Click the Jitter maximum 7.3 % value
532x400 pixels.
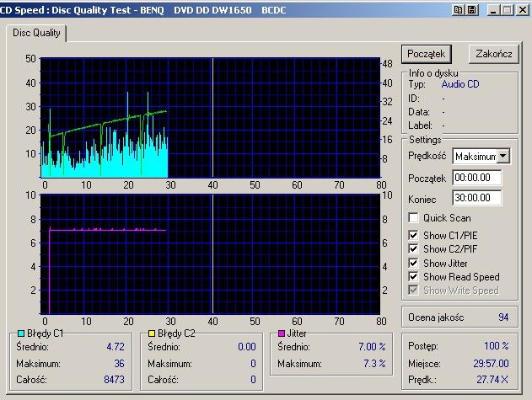click(374, 364)
